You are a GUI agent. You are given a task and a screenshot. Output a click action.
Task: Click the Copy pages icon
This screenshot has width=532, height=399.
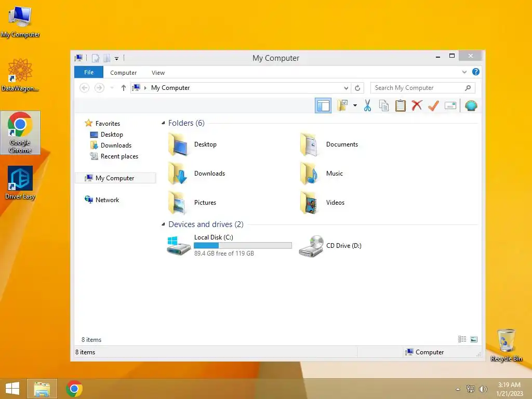pos(384,105)
